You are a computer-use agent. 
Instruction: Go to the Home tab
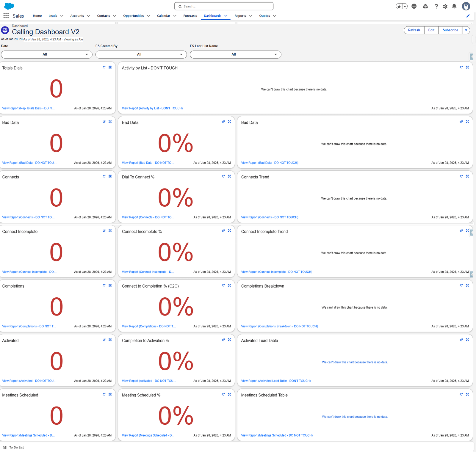(37, 16)
